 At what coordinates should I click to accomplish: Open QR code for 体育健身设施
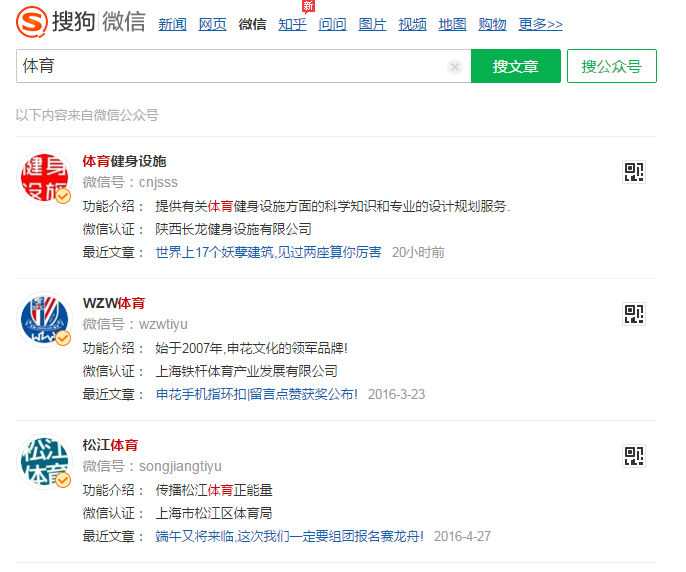(x=634, y=172)
